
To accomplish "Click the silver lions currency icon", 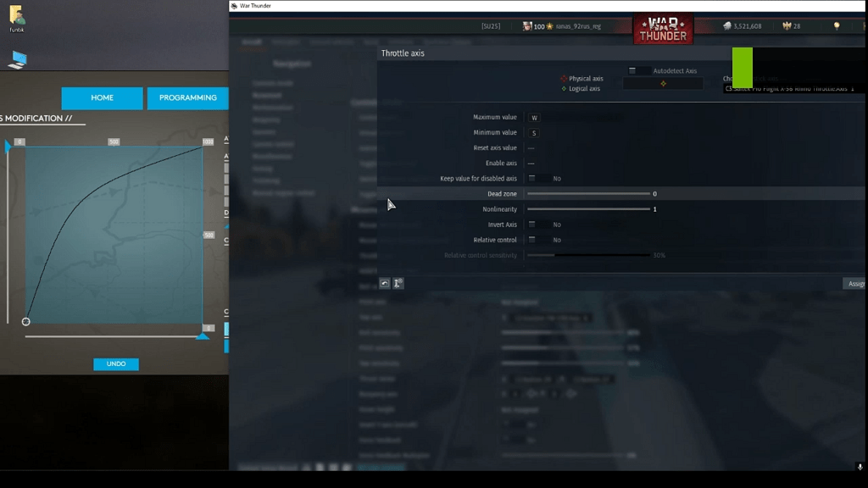I will pos(727,25).
